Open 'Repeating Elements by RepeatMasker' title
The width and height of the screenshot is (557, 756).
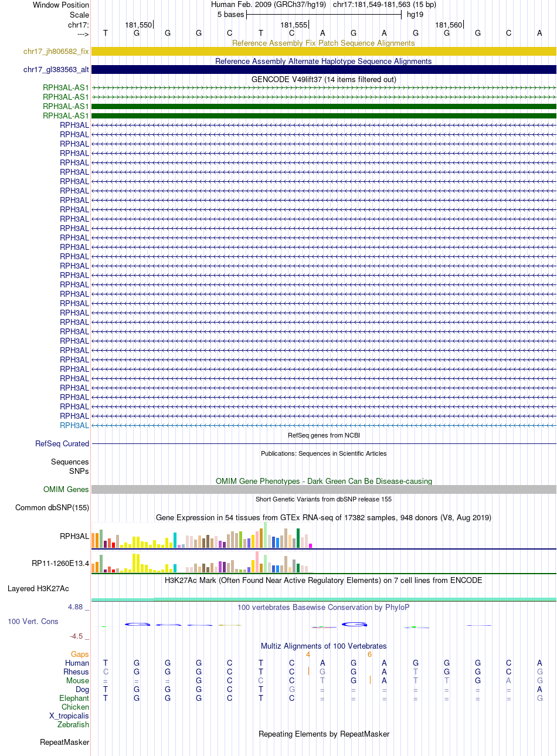324,734
